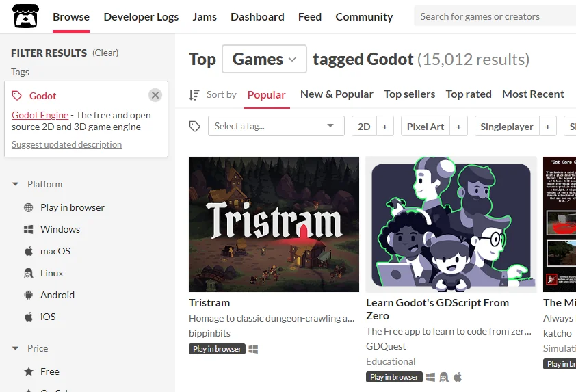Click the Linux penguin platform icon
The height and width of the screenshot is (392, 576).
[x=28, y=273]
